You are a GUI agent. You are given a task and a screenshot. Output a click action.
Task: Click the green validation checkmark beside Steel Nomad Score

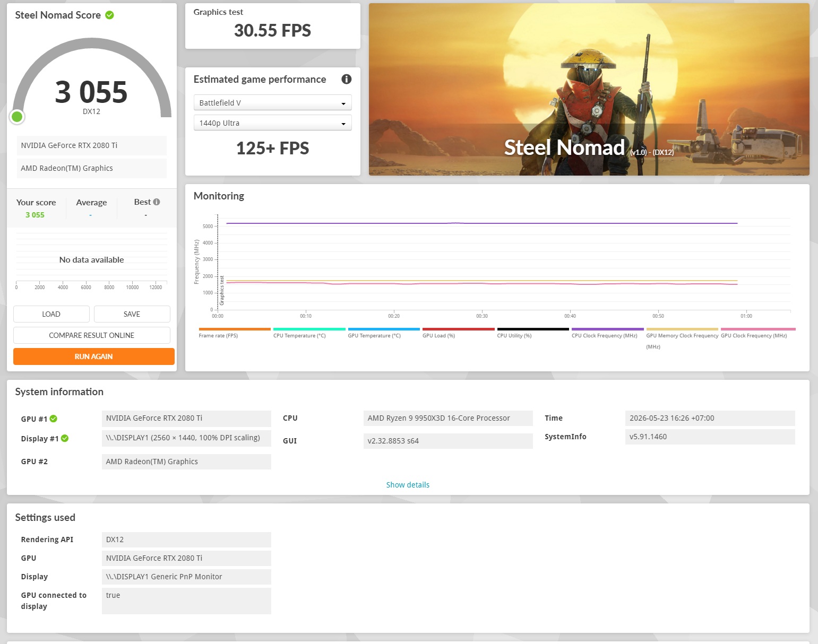109,15
